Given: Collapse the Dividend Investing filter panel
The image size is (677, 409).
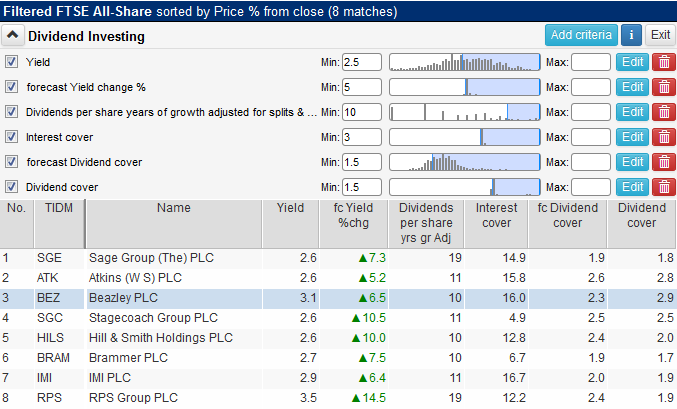Looking at the screenshot, I should coord(13,35).
